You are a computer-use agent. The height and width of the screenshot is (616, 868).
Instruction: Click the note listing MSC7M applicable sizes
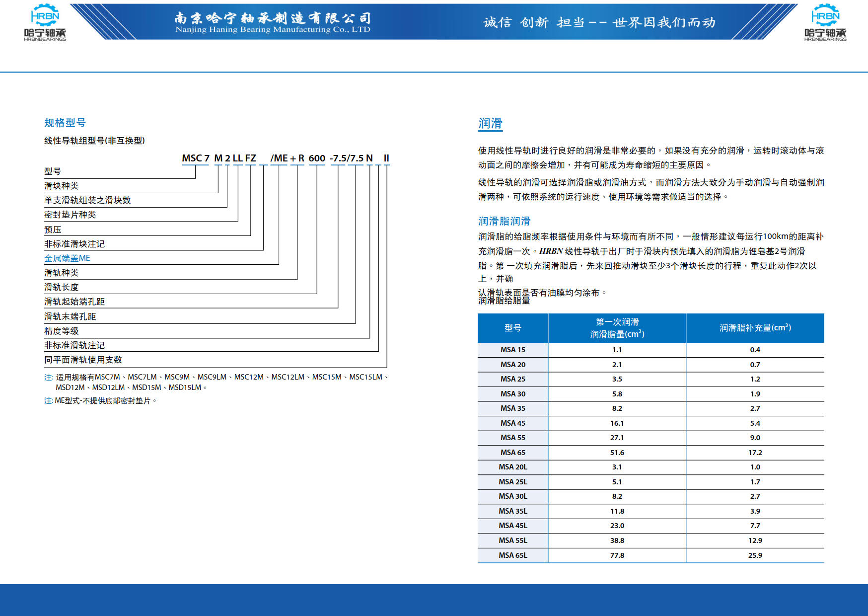[x=217, y=382]
